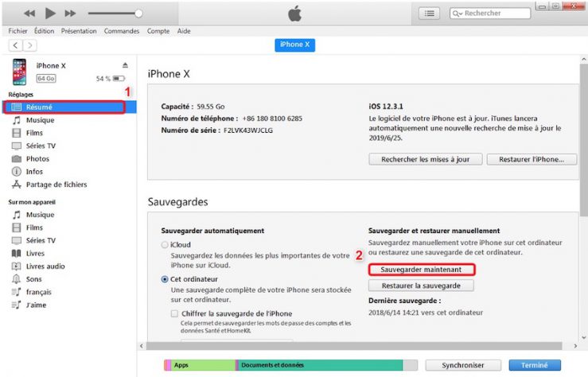Image resolution: width=588 pixels, height=377 pixels.
Task: Open Musique under Réglages
Action: (40, 120)
